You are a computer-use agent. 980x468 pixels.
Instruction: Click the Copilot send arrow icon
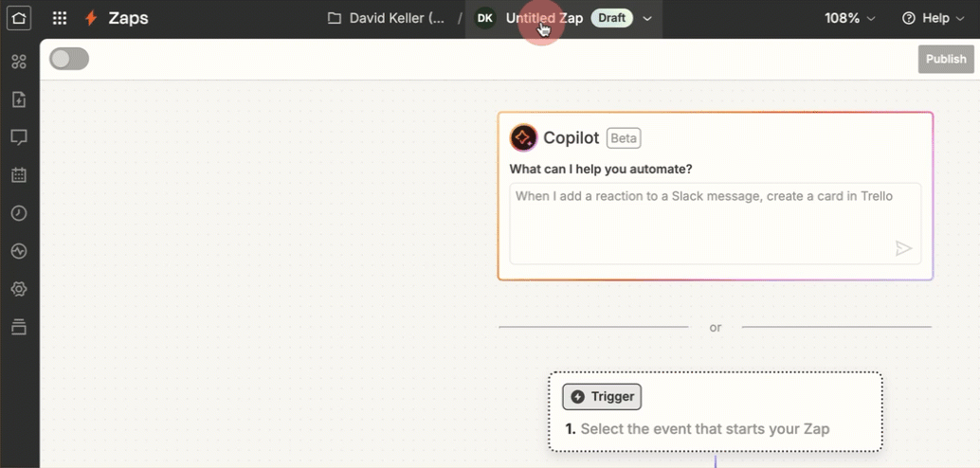pos(903,248)
